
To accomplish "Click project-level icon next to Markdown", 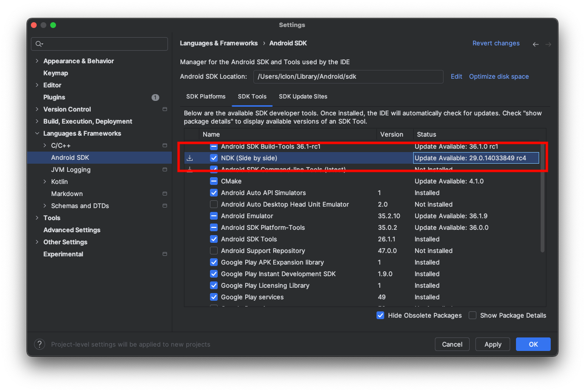I will [x=165, y=194].
